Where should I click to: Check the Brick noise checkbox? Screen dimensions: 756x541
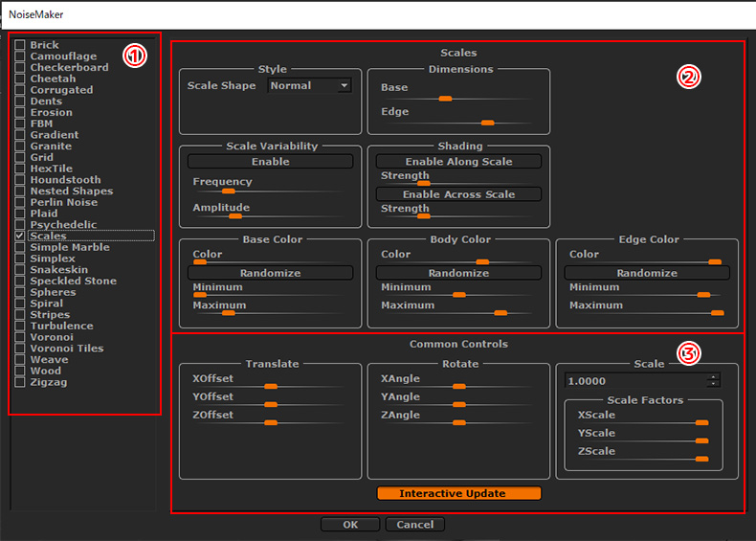[x=20, y=45]
